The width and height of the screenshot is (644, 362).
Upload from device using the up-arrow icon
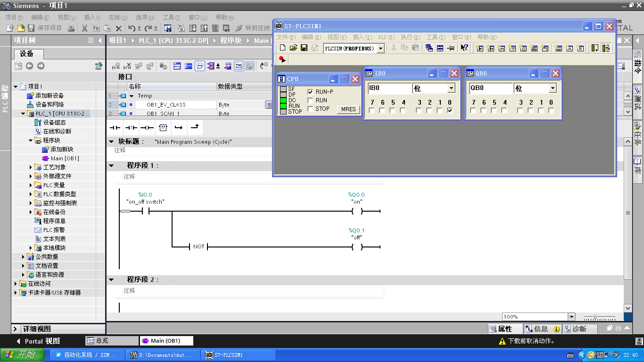[204, 28]
